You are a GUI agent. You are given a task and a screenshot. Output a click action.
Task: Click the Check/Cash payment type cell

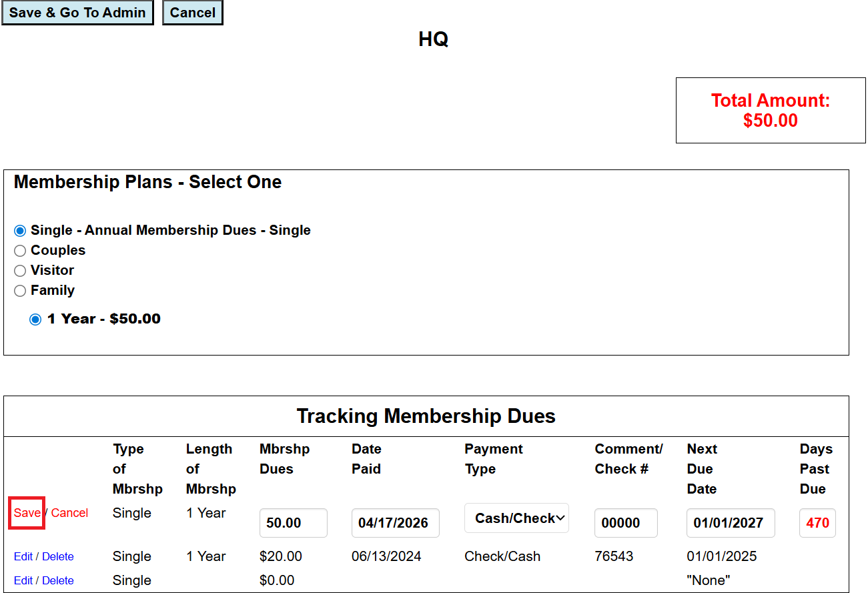[x=502, y=556]
